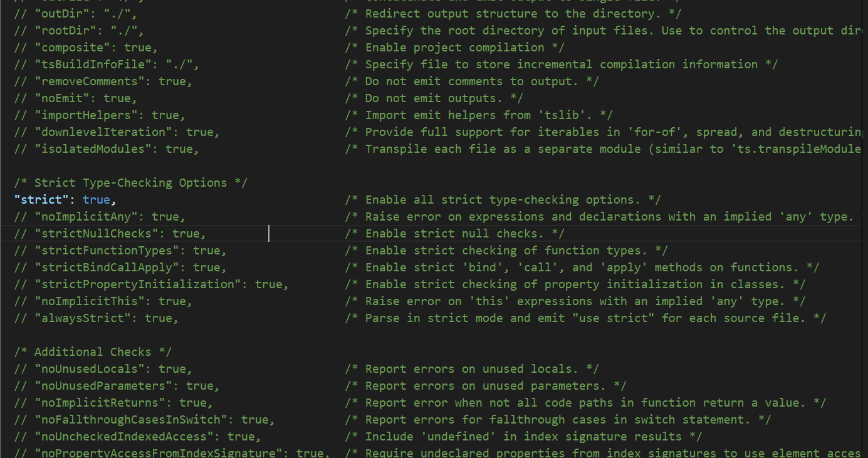Click the Strict Type-Checking Options comment header
Image resolution: width=868 pixels, height=458 pixels.
[131, 183]
